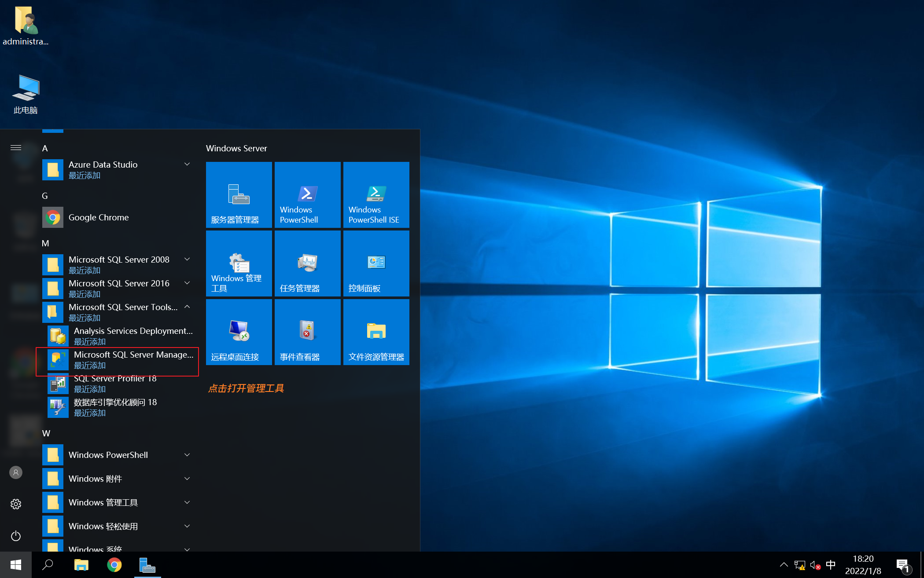
Task: Click the letter W section header
Action: click(46, 434)
